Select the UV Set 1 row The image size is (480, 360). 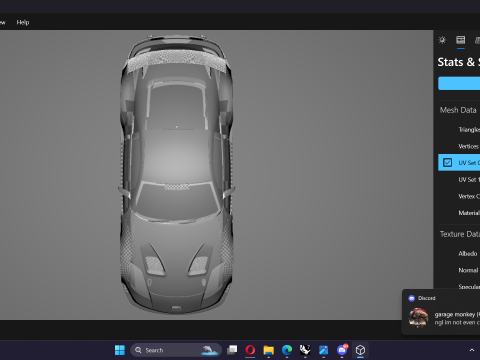(459, 179)
